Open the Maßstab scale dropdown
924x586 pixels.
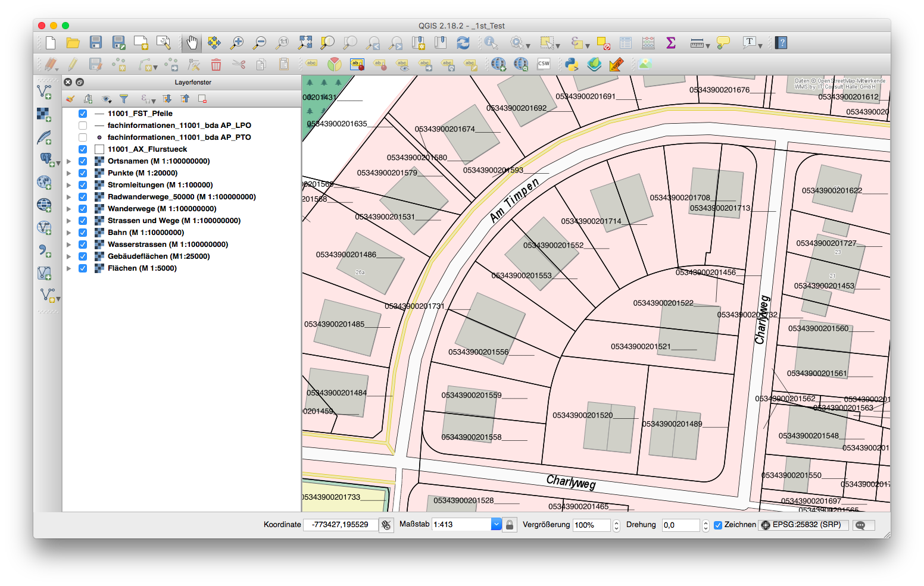point(496,524)
